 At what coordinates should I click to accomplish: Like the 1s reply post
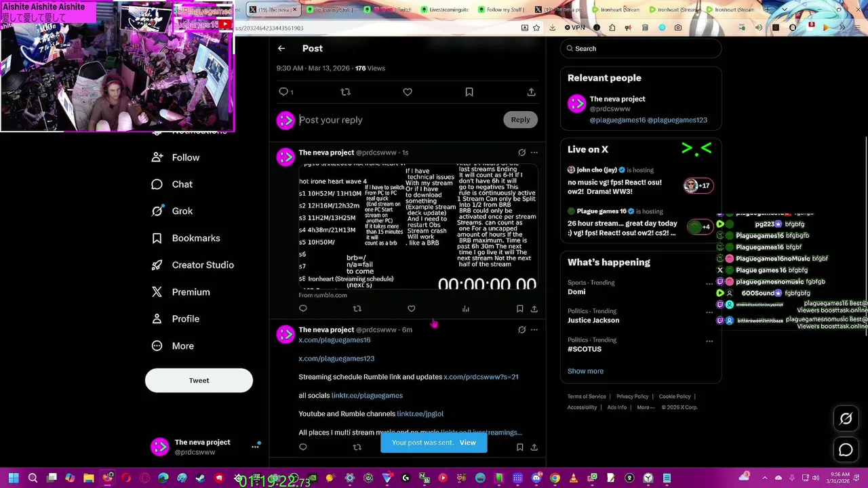pyautogui.click(x=412, y=309)
